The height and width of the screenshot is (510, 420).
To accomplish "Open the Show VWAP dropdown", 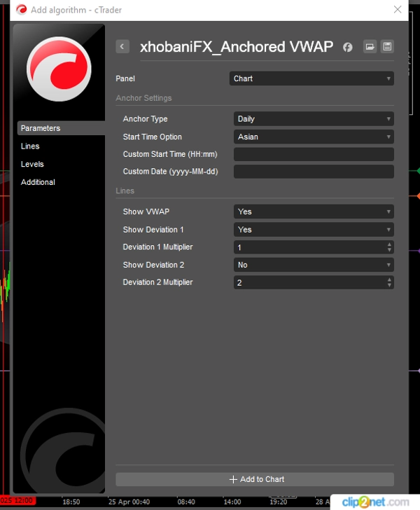I will (x=314, y=212).
